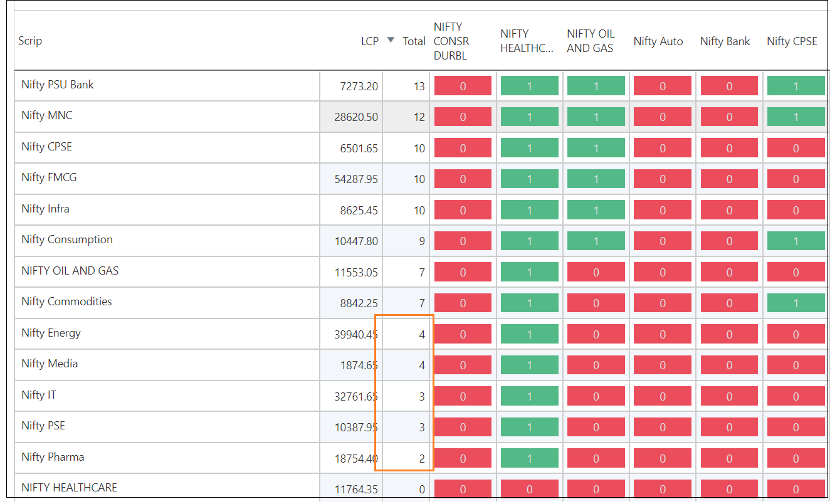Click the Nifty CPSE column header
The width and height of the screenshot is (830, 504).
tap(792, 41)
